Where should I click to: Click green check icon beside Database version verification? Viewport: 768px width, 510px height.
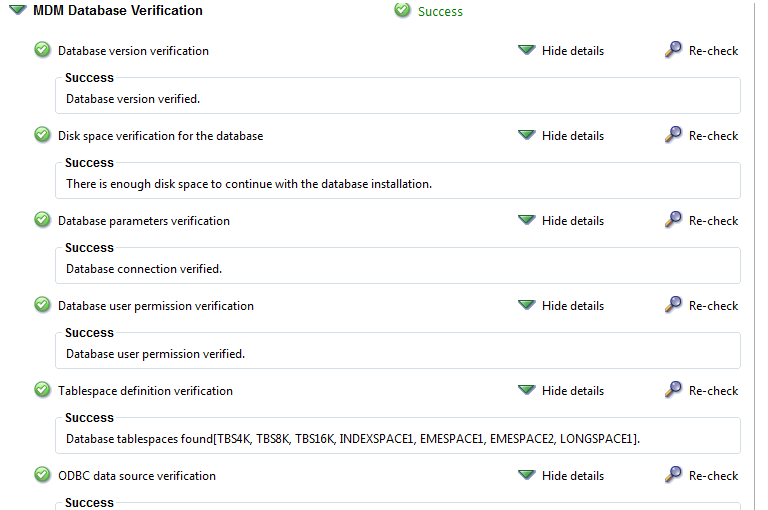click(42, 49)
